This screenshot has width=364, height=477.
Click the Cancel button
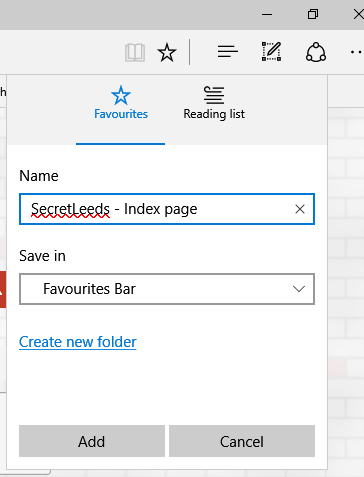tap(242, 441)
